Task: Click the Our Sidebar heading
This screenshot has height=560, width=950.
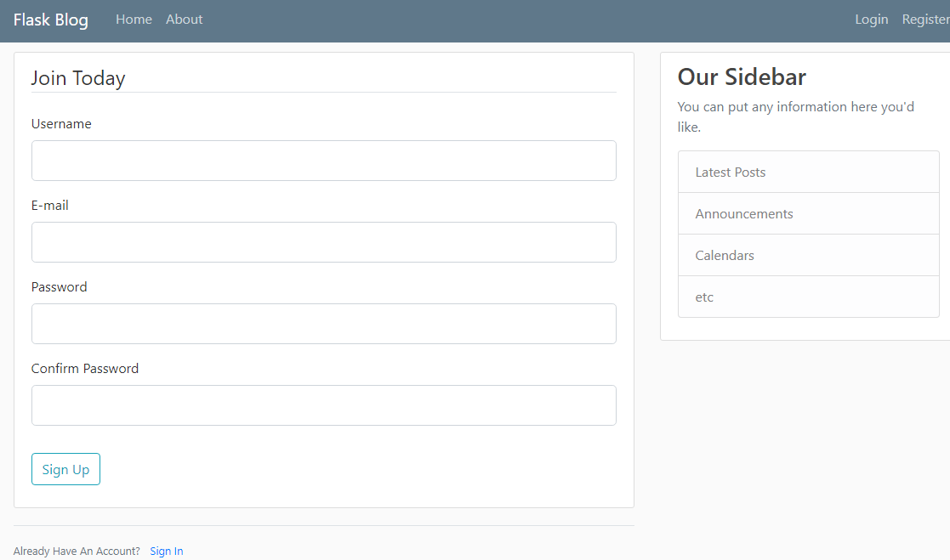Action: pos(742,76)
